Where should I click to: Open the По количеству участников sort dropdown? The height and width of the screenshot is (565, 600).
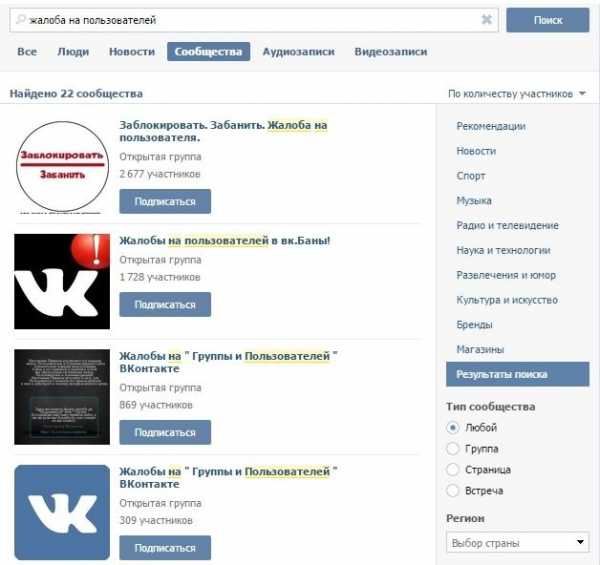click(517, 94)
